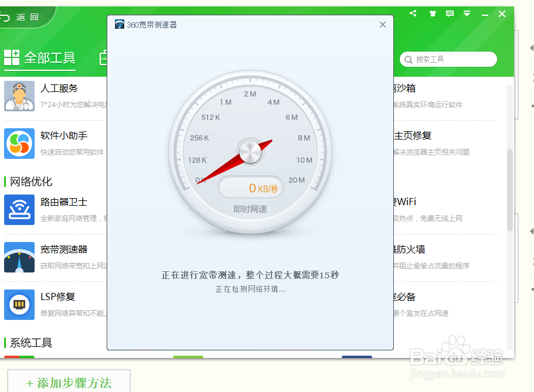Open the 软件小助手 tool icon
534x392 pixels.
pyautogui.click(x=19, y=144)
